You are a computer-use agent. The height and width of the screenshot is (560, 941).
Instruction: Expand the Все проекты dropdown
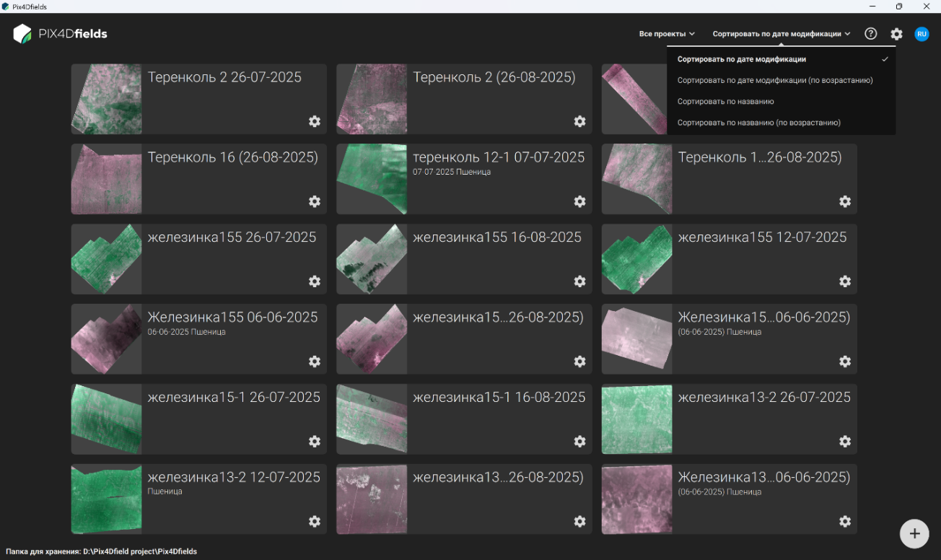[x=667, y=34]
